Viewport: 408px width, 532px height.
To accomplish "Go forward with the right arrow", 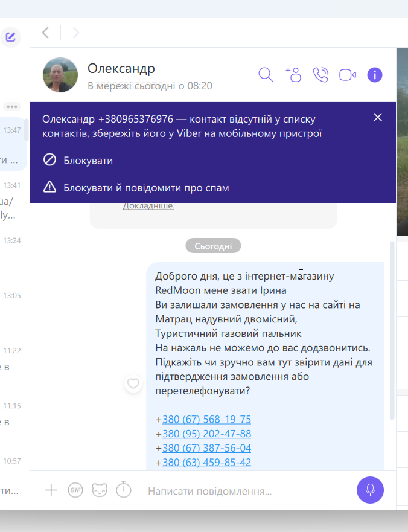I will pos(75,33).
